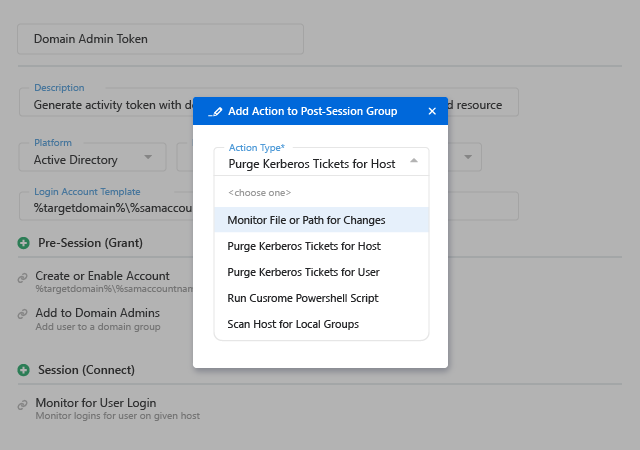
Task: Open the Create or Enable Account action
Action: pos(102,276)
